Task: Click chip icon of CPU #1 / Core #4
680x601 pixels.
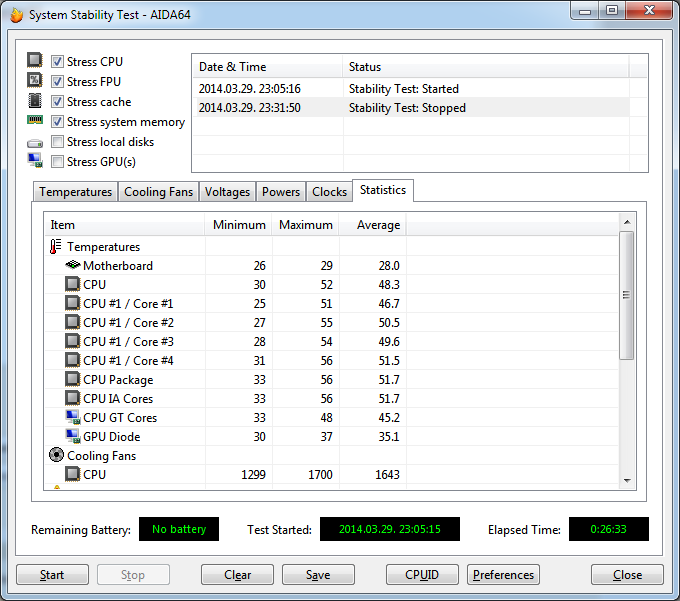Action: click(x=72, y=360)
